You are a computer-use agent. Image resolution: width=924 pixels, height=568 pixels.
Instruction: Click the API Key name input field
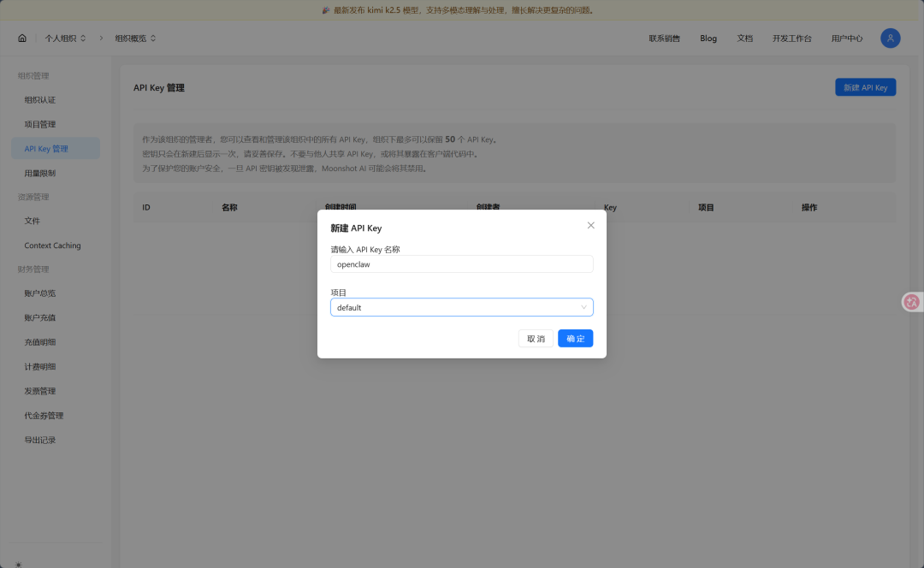pos(461,264)
